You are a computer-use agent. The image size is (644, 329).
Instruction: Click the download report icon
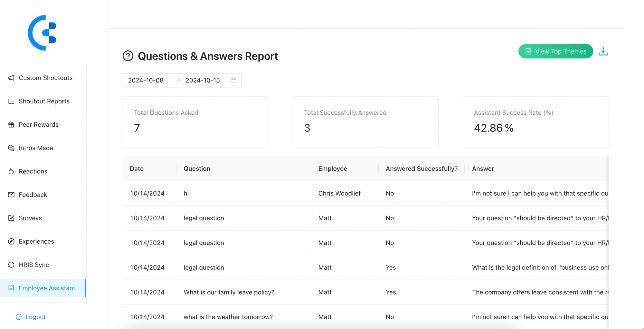(x=603, y=51)
